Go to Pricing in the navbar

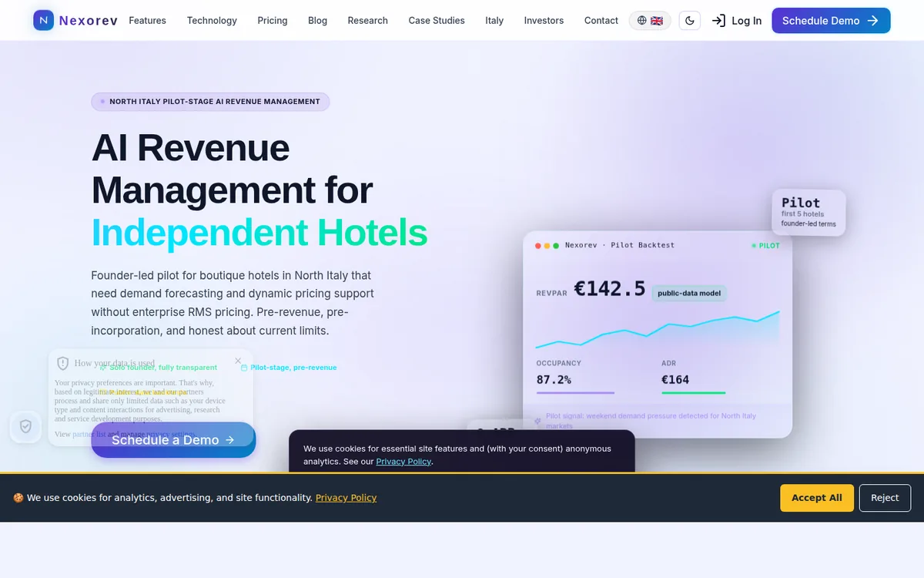pos(273,21)
